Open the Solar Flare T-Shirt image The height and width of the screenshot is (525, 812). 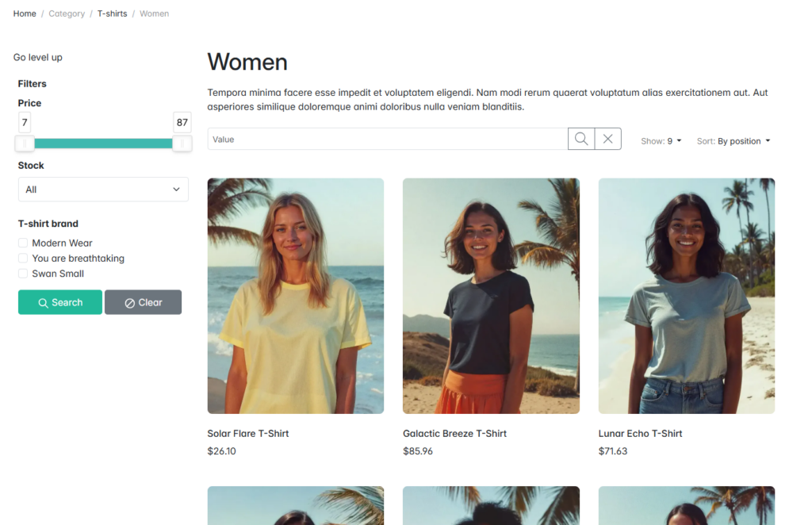pyautogui.click(x=295, y=295)
